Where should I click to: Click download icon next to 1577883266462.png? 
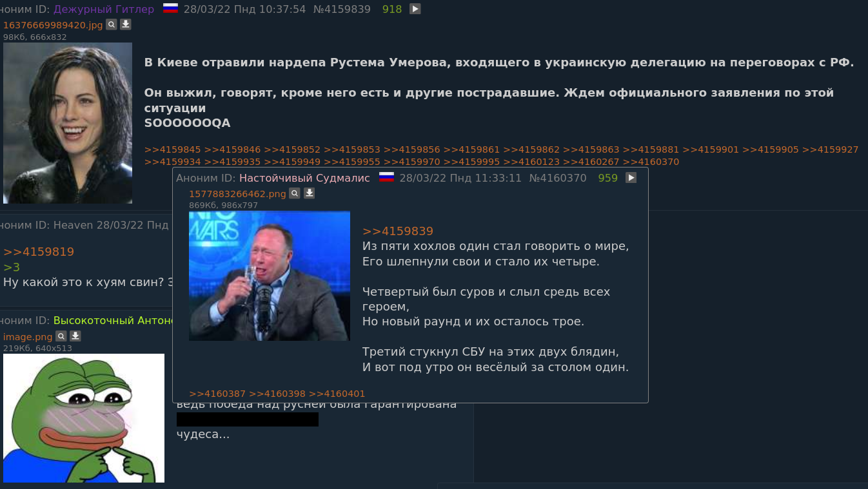click(x=309, y=193)
